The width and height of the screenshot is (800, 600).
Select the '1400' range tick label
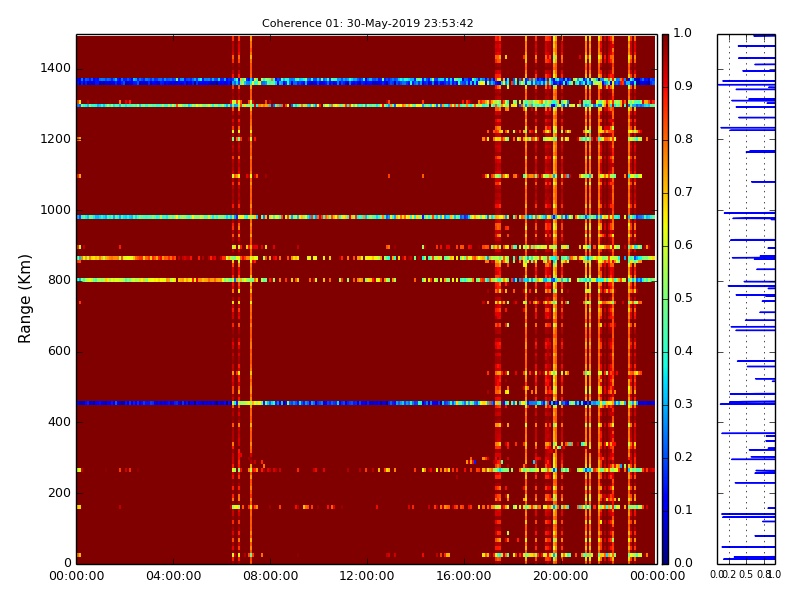coord(56,68)
